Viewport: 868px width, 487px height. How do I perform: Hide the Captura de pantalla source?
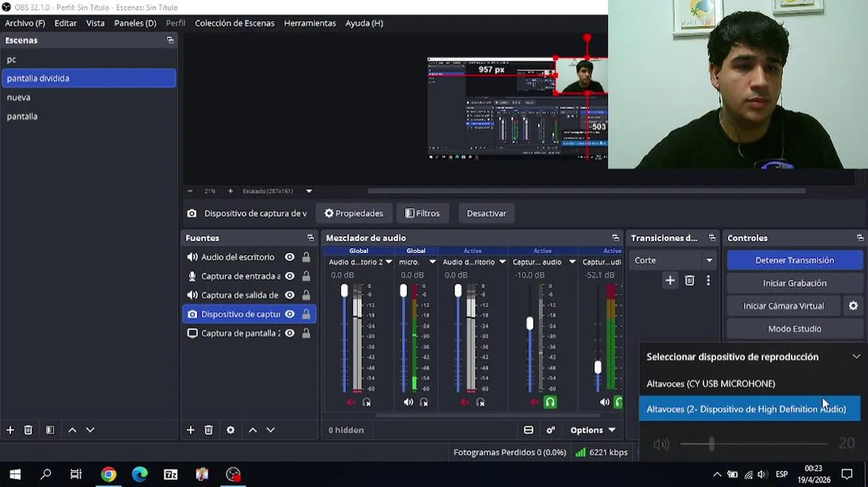289,333
